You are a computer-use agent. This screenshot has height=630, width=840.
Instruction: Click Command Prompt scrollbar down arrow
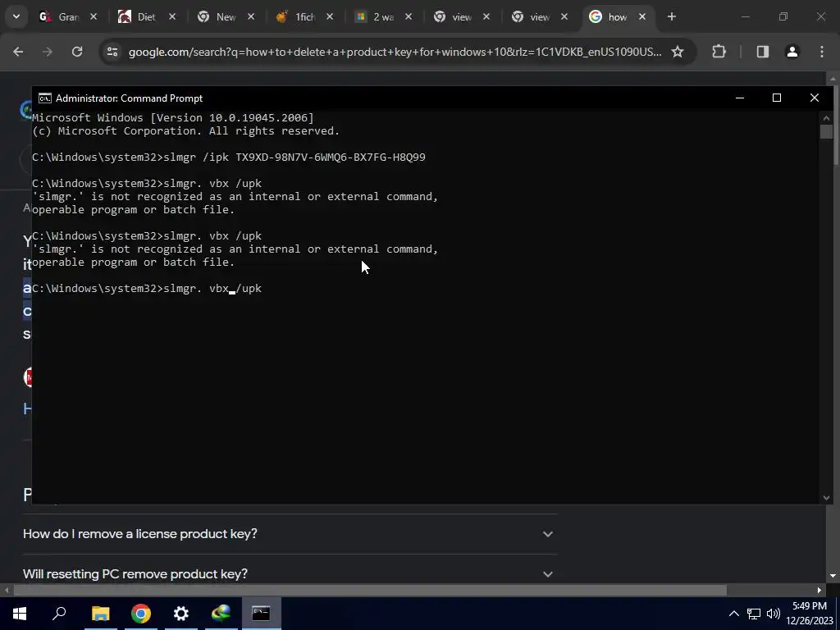pos(826,498)
